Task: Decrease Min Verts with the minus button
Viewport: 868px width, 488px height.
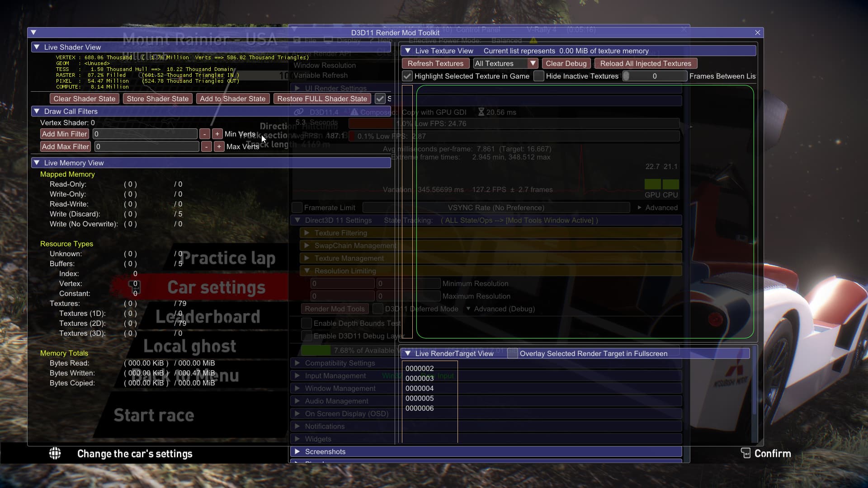Action: [x=205, y=134]
